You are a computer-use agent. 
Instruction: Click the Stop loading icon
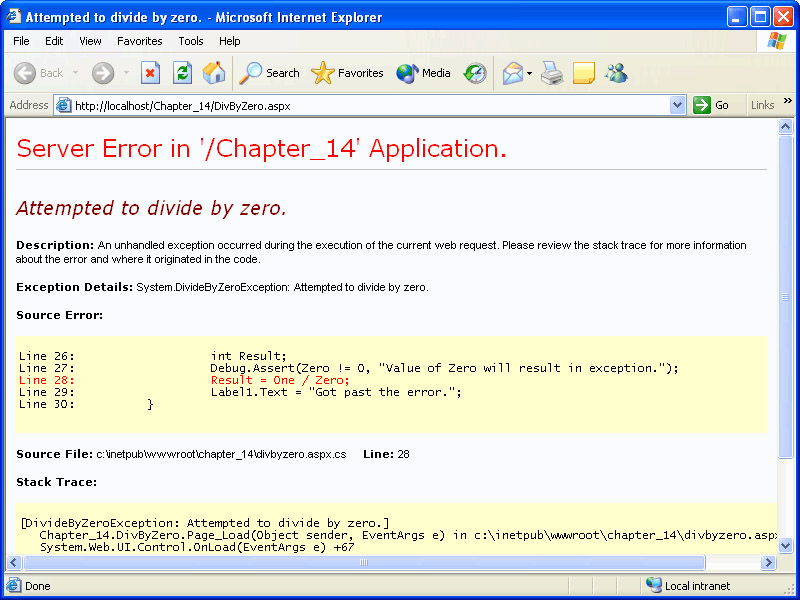click(x=150, y=73)
